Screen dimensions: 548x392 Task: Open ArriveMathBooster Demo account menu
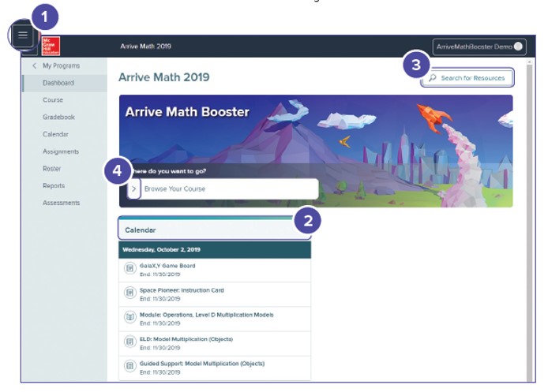coord(479,47)
